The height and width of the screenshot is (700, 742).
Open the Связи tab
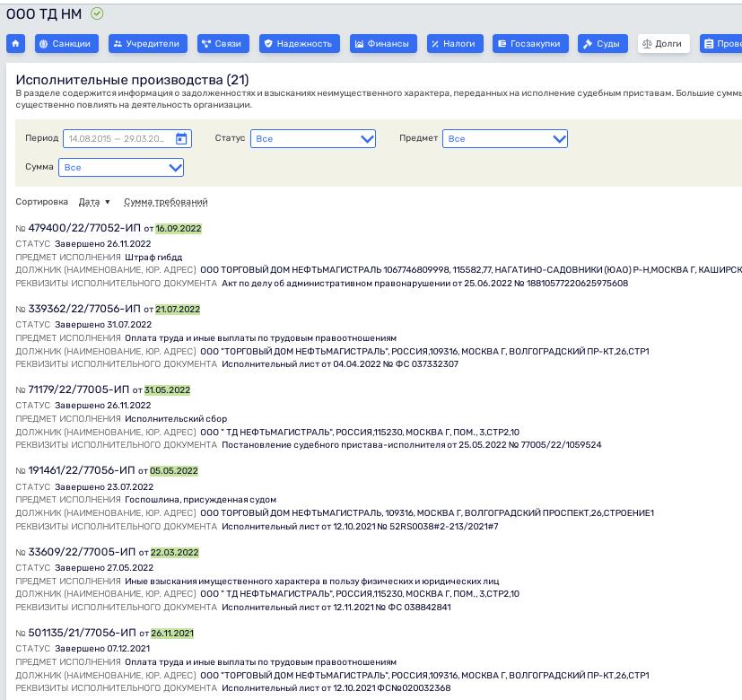pos(223,44)
